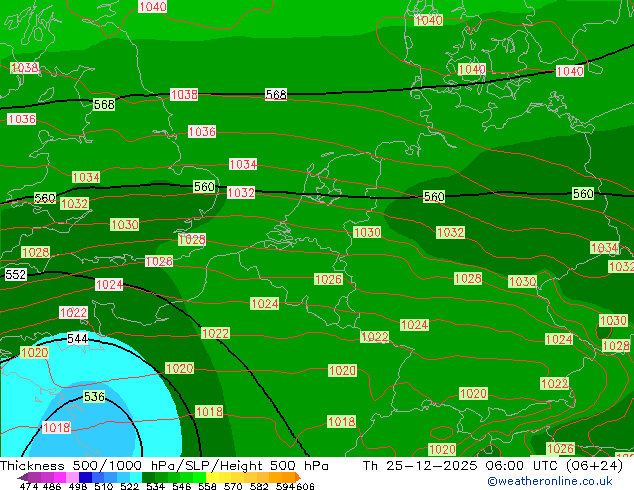634x490 pixels.
Task: Click the 568 label at the map's top center
Action: pos(276,94)
